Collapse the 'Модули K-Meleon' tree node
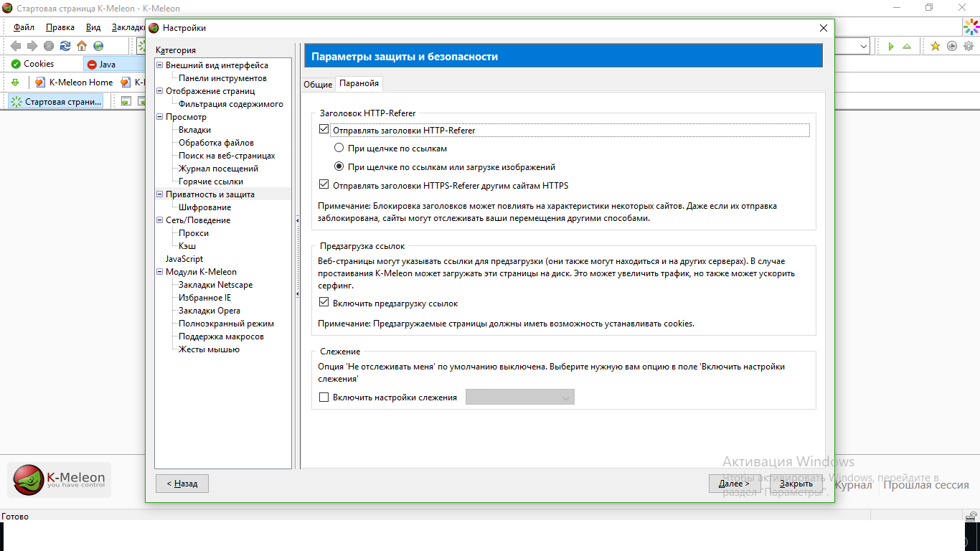980x551 pixels. tap(159, 272)
